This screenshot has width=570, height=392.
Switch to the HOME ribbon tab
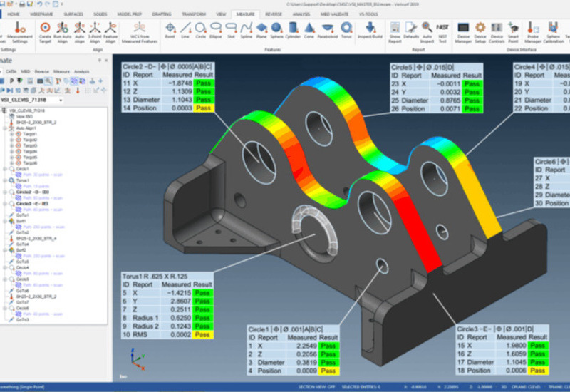(x=14, y=14)
